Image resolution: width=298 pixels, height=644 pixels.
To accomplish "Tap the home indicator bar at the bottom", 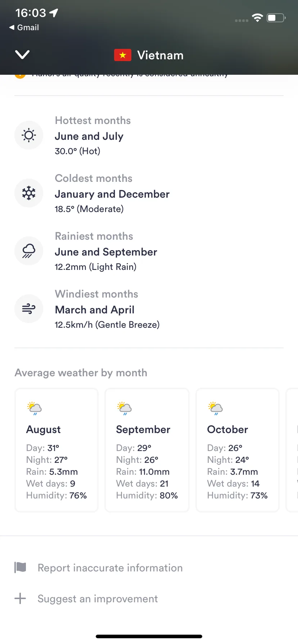I will point(149,636).
